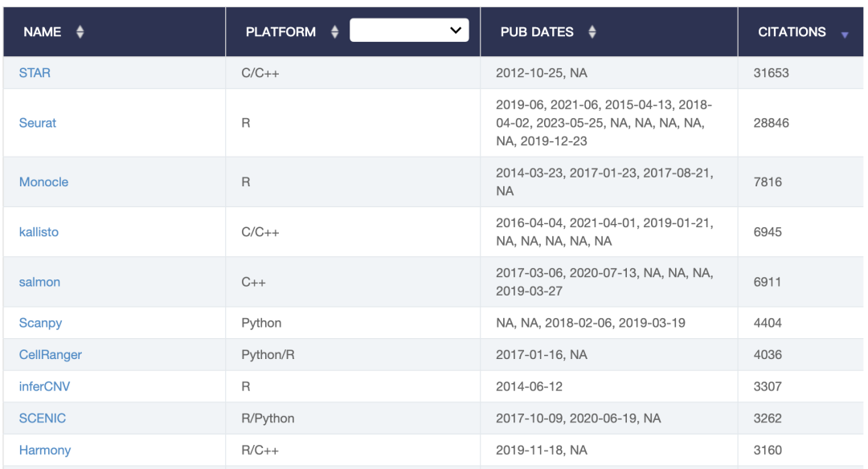Click the PLATFORM column header text

(x=280, y=32)
